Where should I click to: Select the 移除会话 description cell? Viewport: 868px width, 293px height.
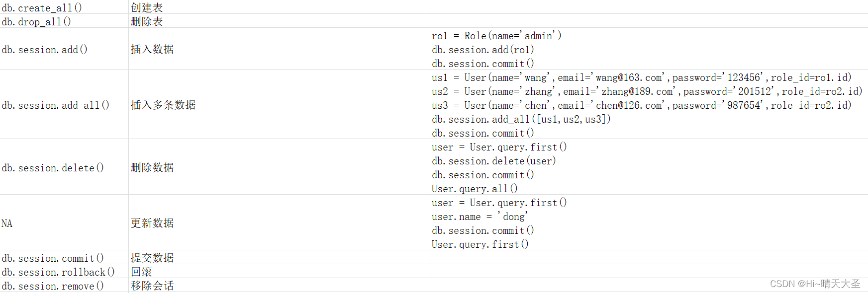[x=152, y=286]
